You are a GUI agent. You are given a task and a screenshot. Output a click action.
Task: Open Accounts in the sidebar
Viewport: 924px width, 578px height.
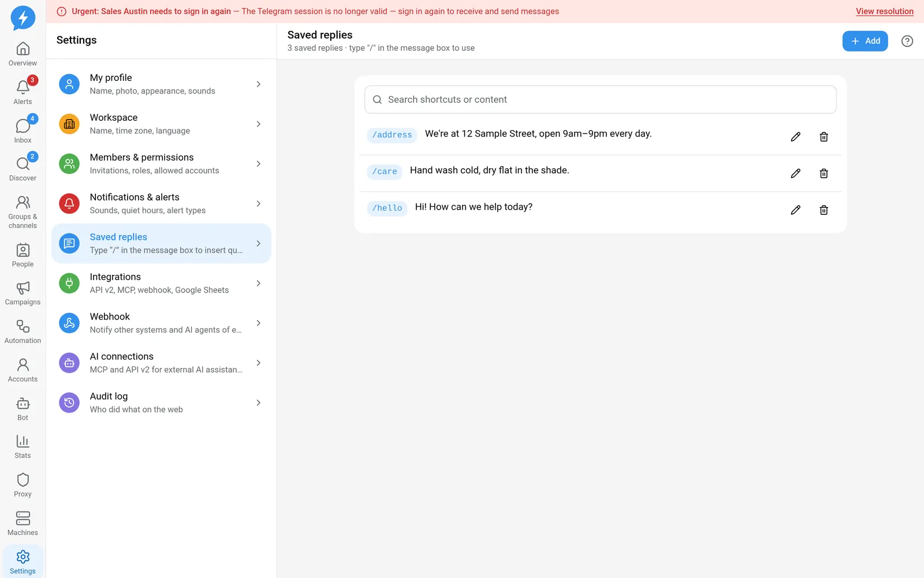23,370
